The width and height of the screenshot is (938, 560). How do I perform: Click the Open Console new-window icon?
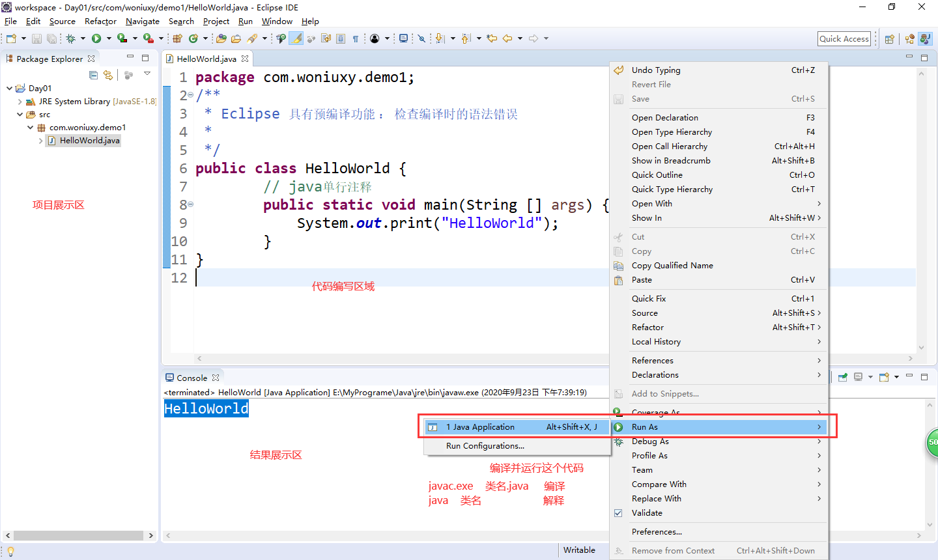point(884,377)
